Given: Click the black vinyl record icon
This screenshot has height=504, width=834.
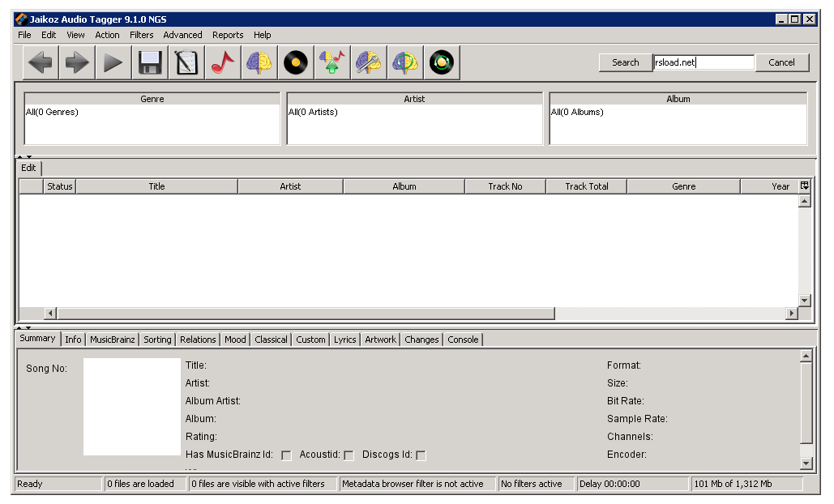Looking at the screenshot, I should [296, 62].
